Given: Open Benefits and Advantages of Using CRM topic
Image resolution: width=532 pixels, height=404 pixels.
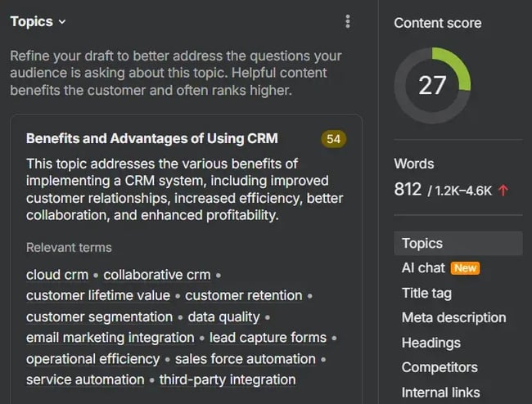Looking at the screenshot, I should [x=152, y=139].
